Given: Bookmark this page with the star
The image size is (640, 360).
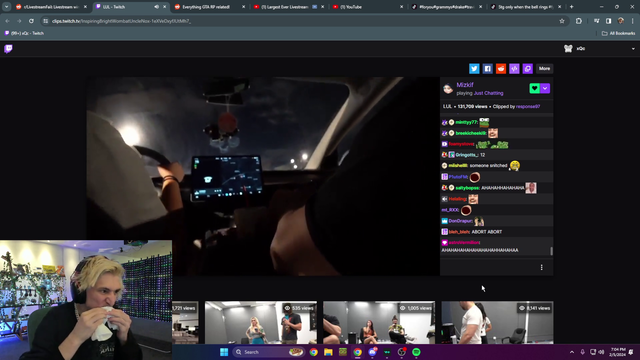Looking at the screenshot, I should (x=562, y=21).
